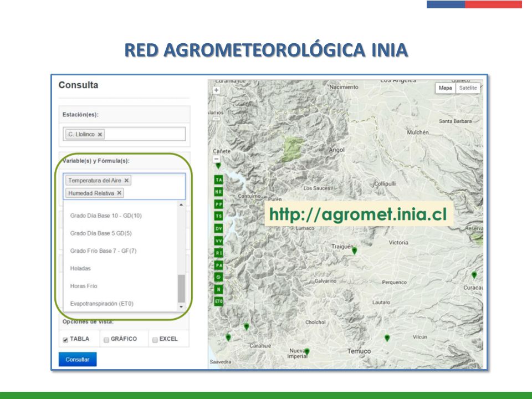This screenshot has width=532, height=399.
Task: Zoom out on the map with minus button
Action: pyautogui.click(x=216, y=159)
